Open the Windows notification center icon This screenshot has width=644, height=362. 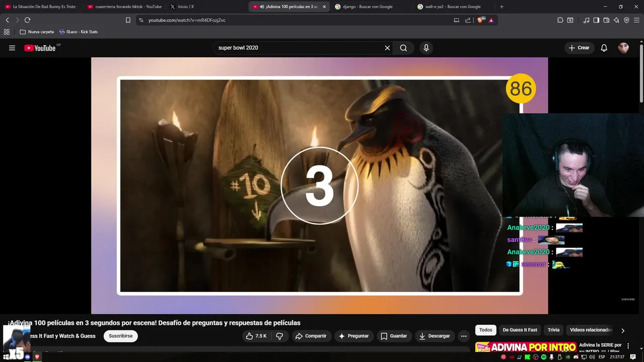[633, 357]
